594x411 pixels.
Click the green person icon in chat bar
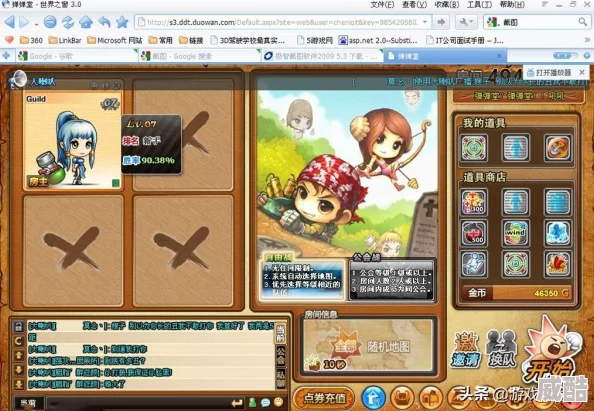[x=252, y=402]
